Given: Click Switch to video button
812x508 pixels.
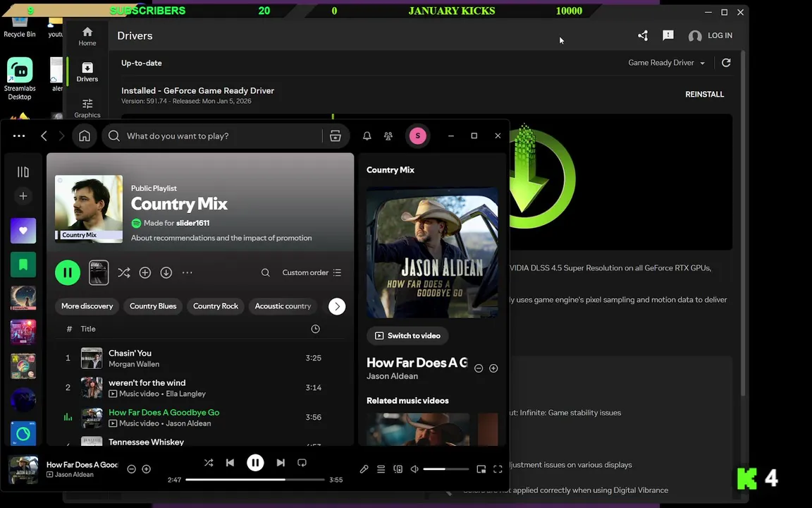Looking at the screenshot, I should (x=407, y=336).
